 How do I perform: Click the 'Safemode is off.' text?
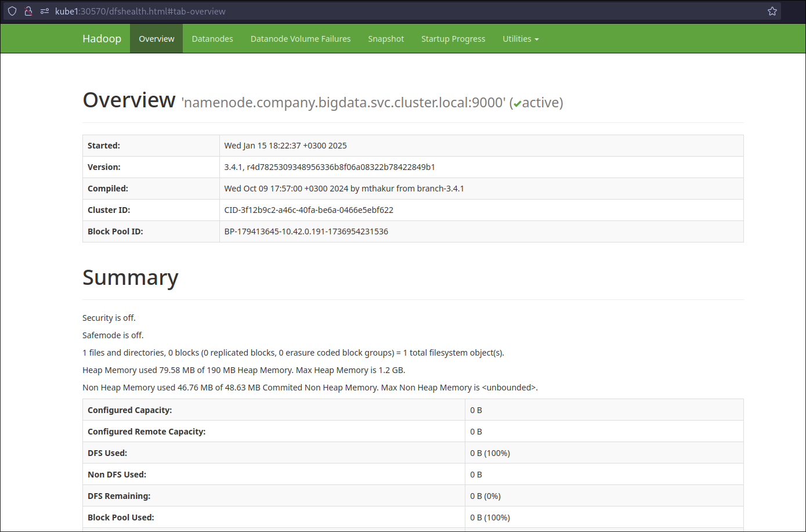tap(113, 335)
